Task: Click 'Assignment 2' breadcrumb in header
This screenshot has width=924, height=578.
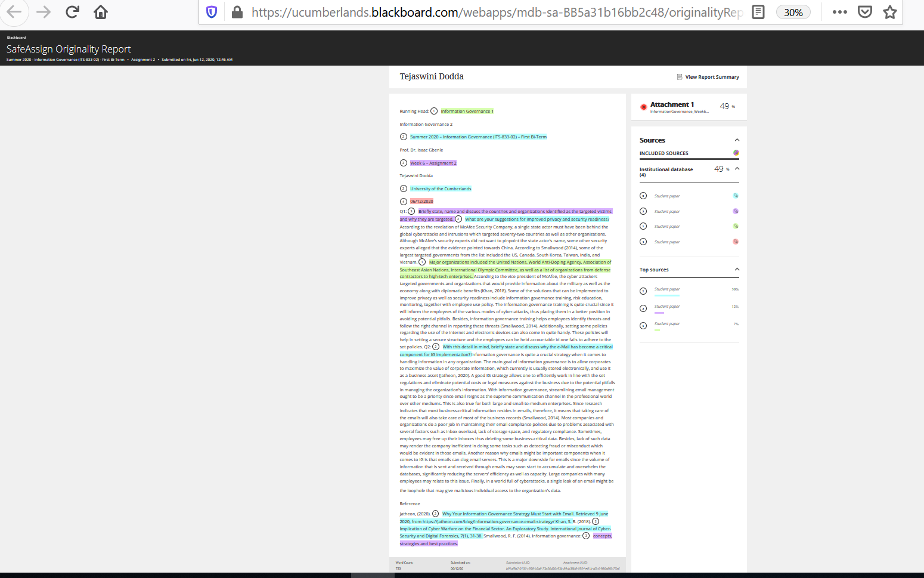Action: [x=143, y=60]
